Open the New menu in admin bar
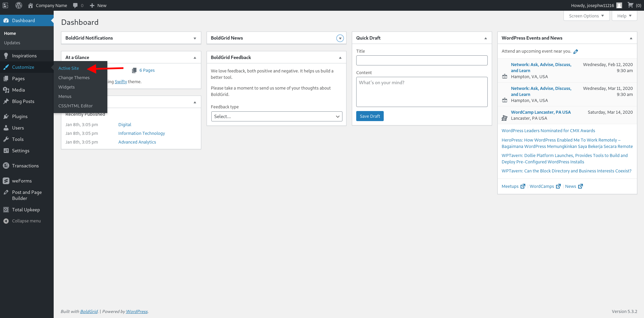This screenshot has width=644, height=318. click(98, 5)
